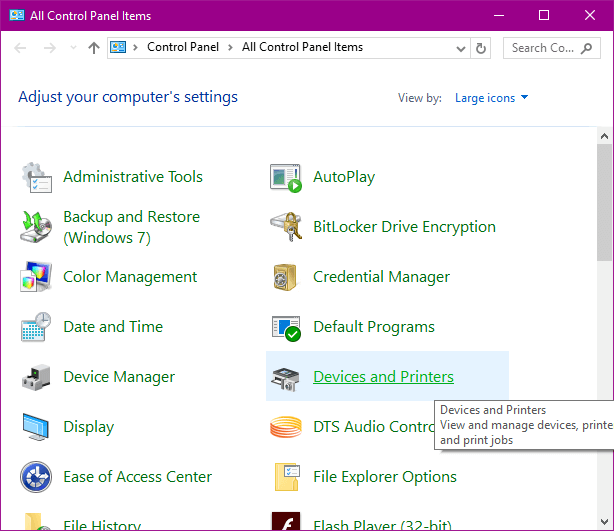Viewport: 614px width, 531px height.
Task: Expand the Large icons view dropdown
Action: (491, 98)
